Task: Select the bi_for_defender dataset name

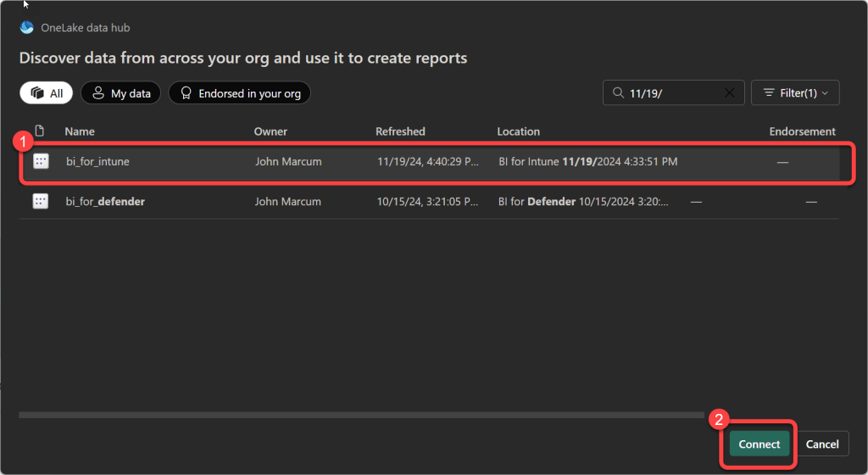Action: (105, 201)
